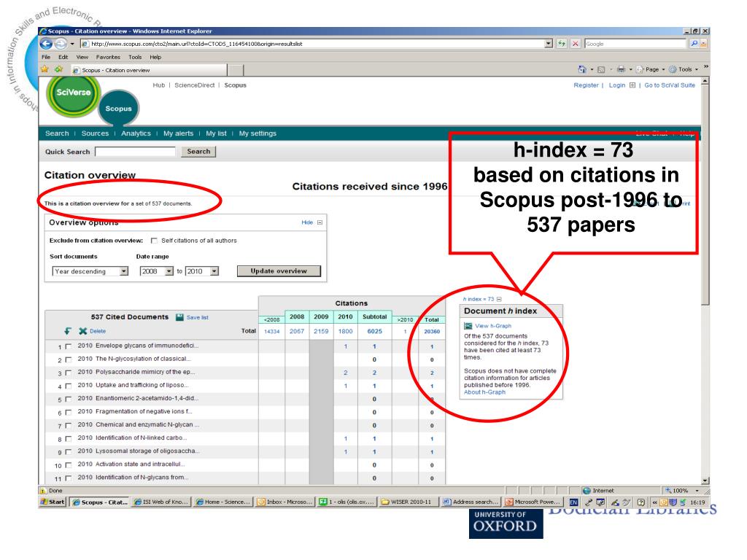
Task: Click the Scopus circle logo
Action: (119, 108)
